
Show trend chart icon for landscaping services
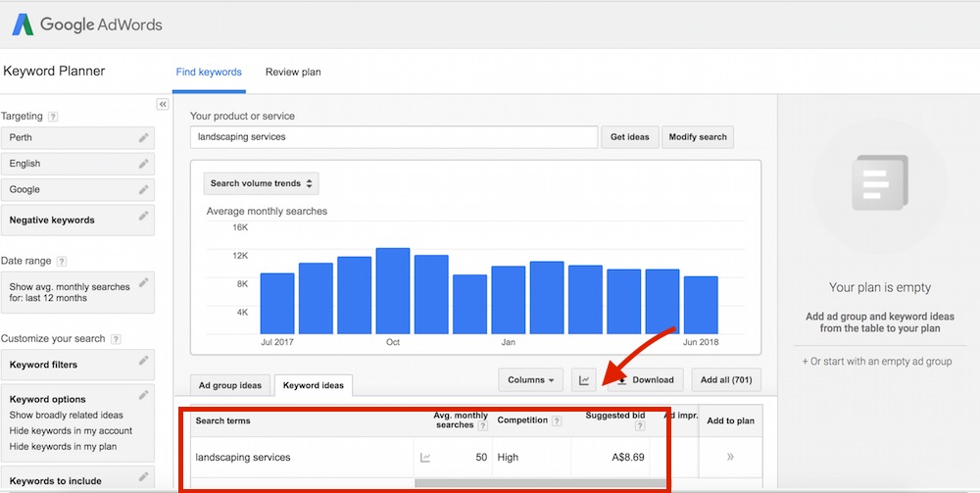pos(425,458)
